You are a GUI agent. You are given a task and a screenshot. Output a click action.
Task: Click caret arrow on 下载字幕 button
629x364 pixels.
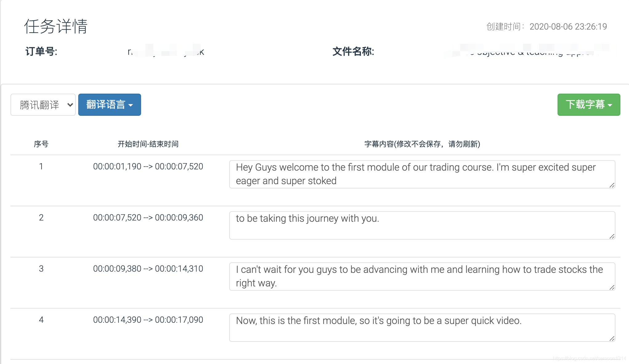610,105
